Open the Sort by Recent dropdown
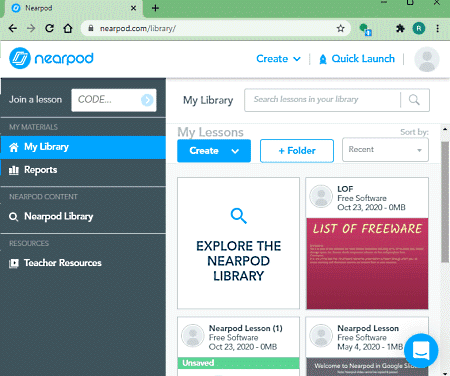This screenshot has height=376, width=450. click(x=385, y=150)
